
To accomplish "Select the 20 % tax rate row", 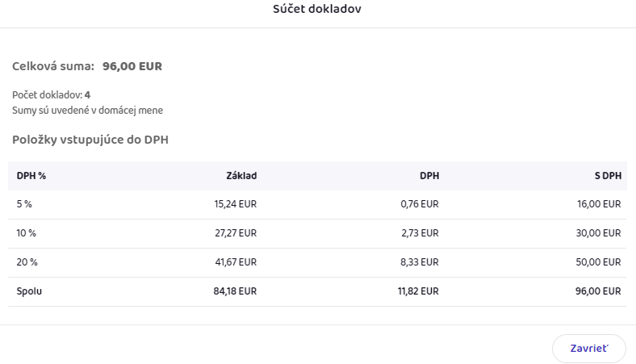I will click(27, 262).
